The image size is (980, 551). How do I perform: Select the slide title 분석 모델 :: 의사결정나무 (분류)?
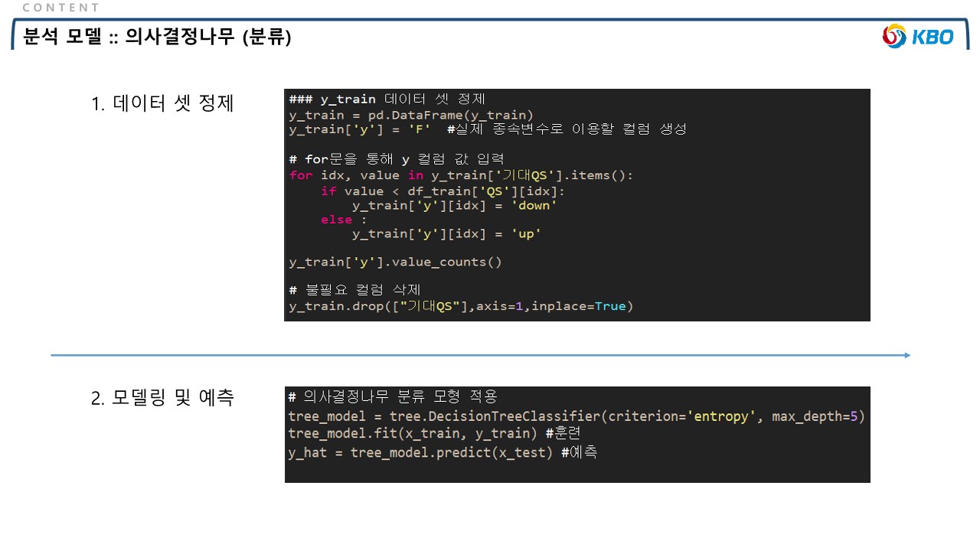tap(158, 37)
